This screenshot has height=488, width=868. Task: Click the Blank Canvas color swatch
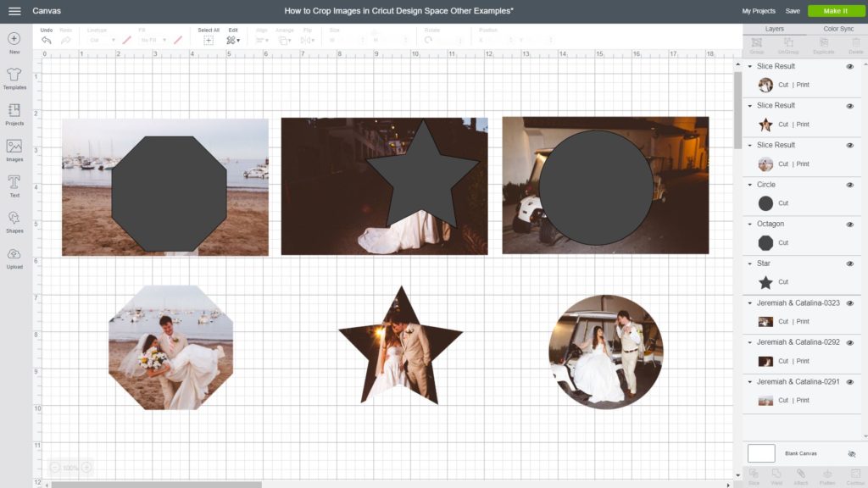(x=760, y=452)
